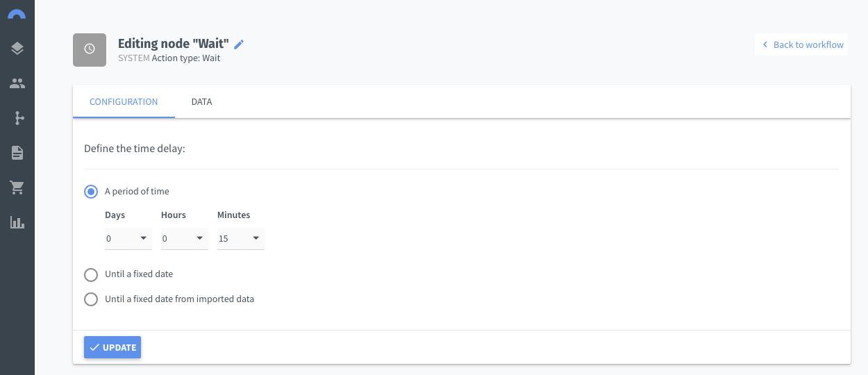Open the bar chart statistics icon
The width and height of the screenshot is (868, 375).
pos(17,222)
